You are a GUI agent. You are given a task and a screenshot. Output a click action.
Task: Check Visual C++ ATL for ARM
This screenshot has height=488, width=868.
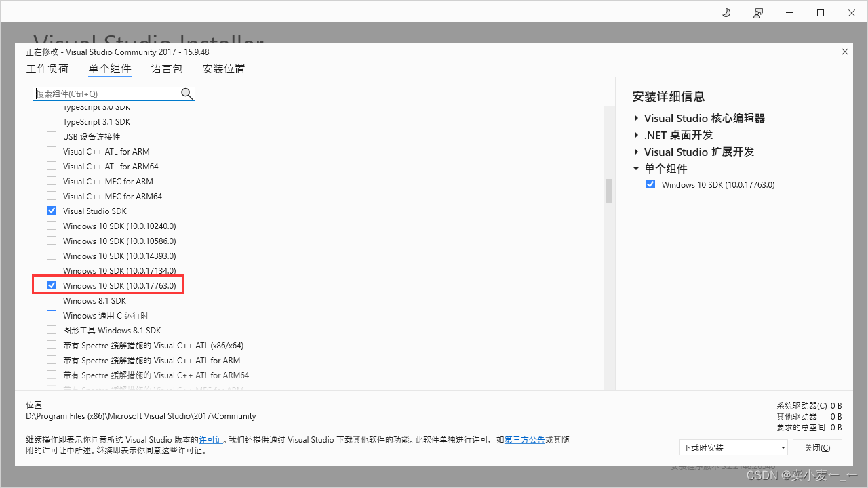click(x=52, y=151)
